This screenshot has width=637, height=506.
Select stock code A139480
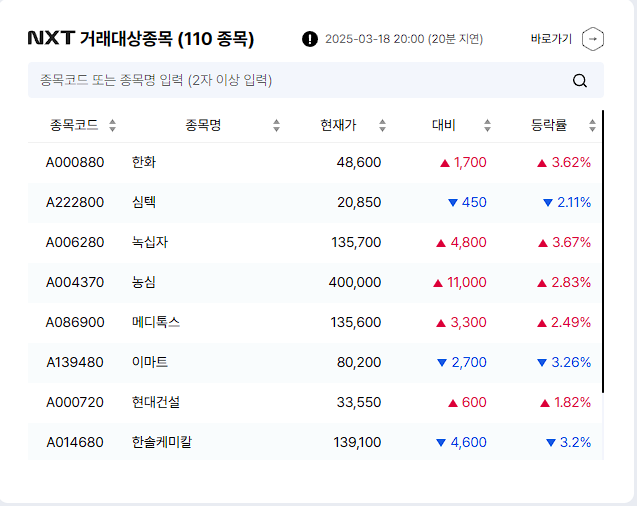point(75,362)
